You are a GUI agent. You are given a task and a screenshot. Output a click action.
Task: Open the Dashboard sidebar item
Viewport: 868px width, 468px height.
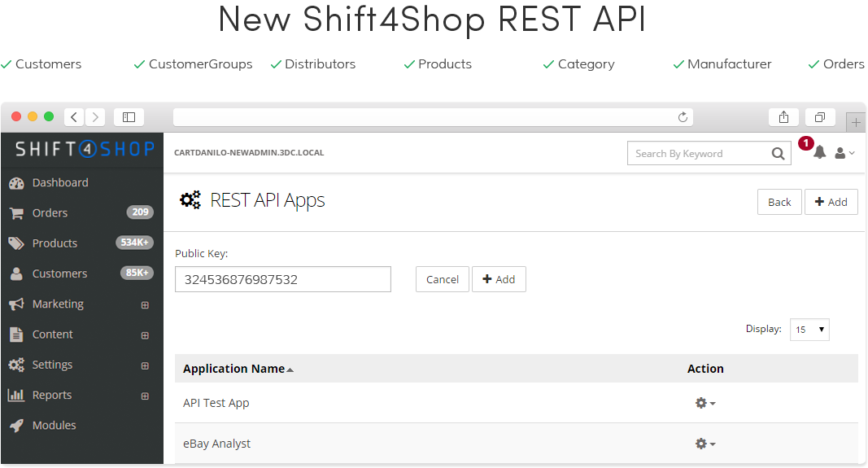click(x=59, y=183)
